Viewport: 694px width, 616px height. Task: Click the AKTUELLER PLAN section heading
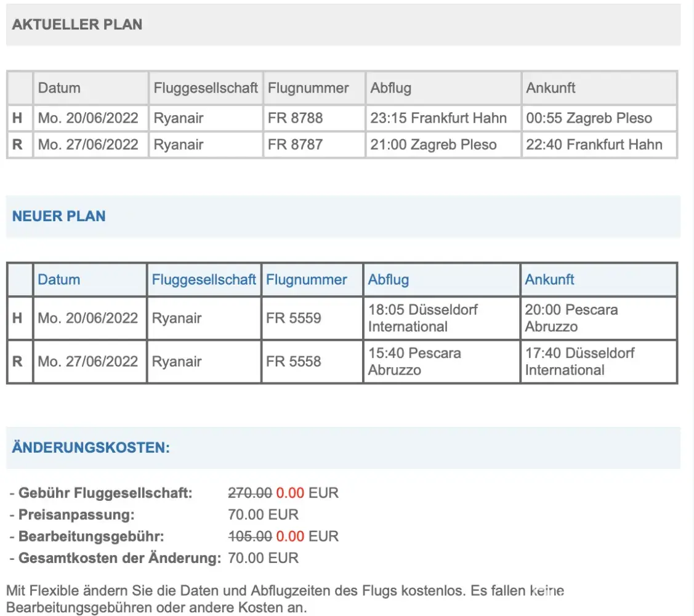tap(77, 25)
